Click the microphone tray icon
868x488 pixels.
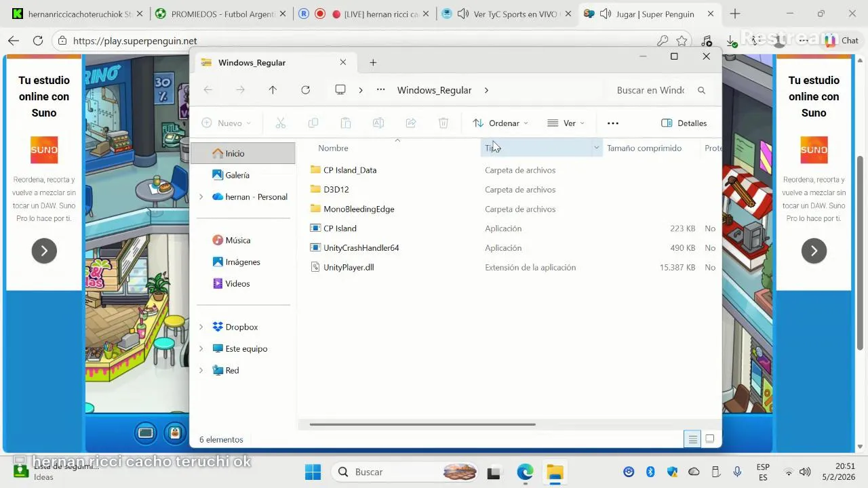pyautogui.click(x=737, y=472)
